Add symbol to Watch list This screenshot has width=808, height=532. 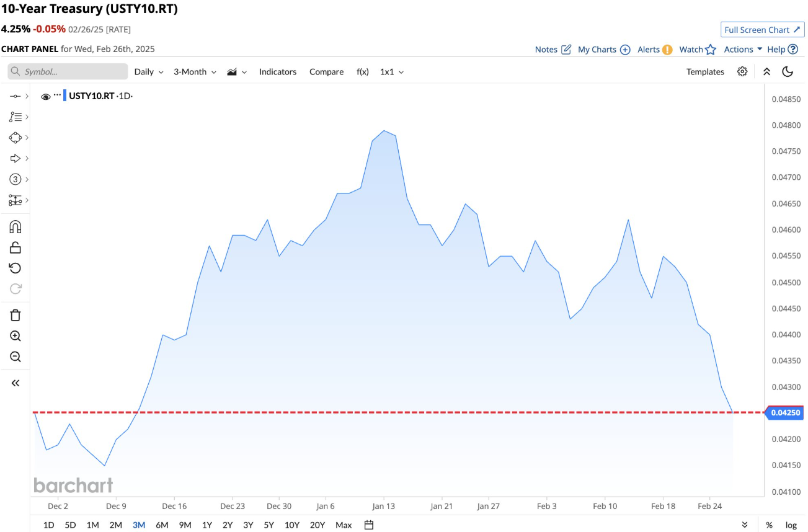698,50
